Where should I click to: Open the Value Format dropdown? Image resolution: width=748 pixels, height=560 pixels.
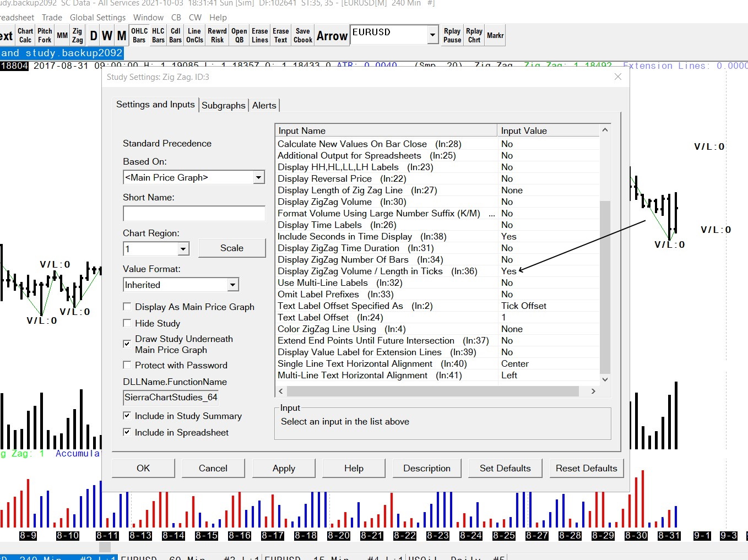[232, 285]
